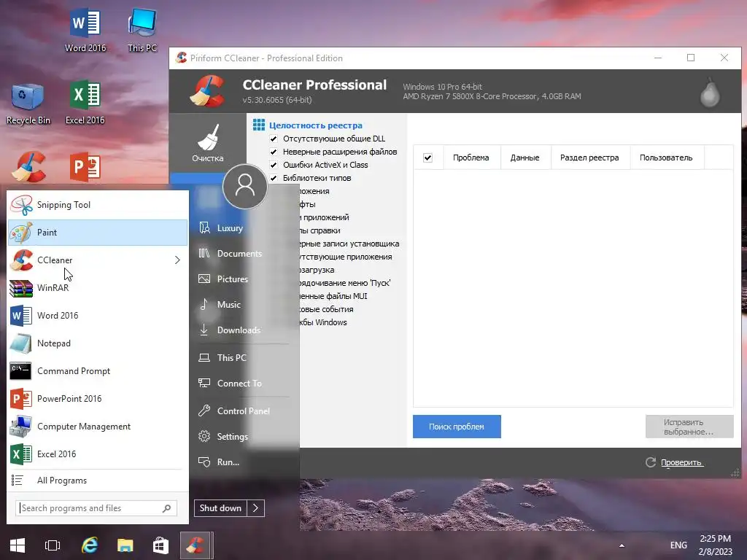Viewport: 747px width, 560px height.
Task: Toggle the select-all checkbox in results header
Action: pyautogui.click(x=427, y=157)
